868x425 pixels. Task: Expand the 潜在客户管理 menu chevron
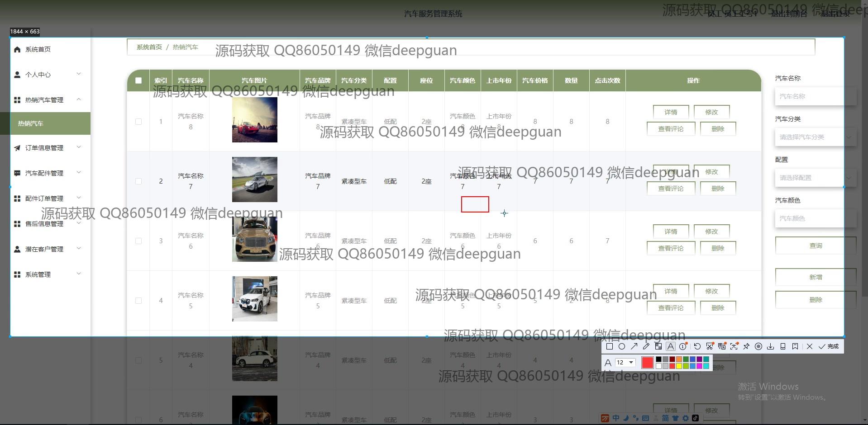tap(79, 248)
